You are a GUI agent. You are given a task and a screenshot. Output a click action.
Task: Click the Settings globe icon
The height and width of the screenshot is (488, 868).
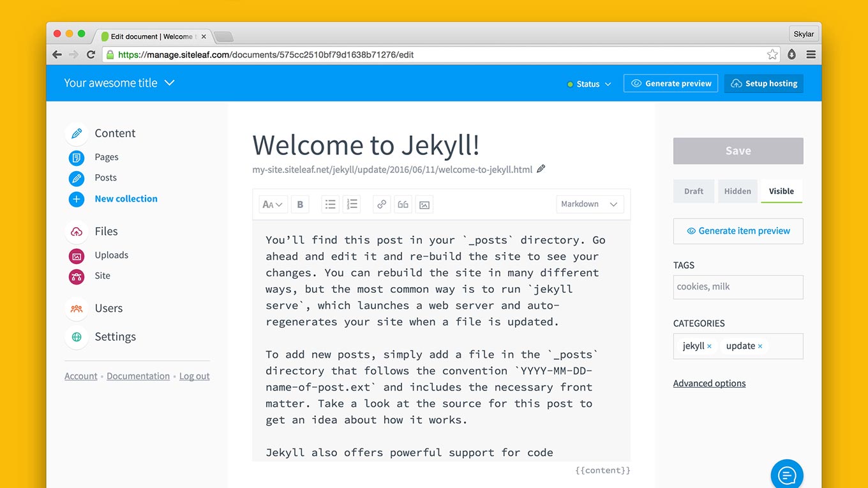(x=77, y=337)
